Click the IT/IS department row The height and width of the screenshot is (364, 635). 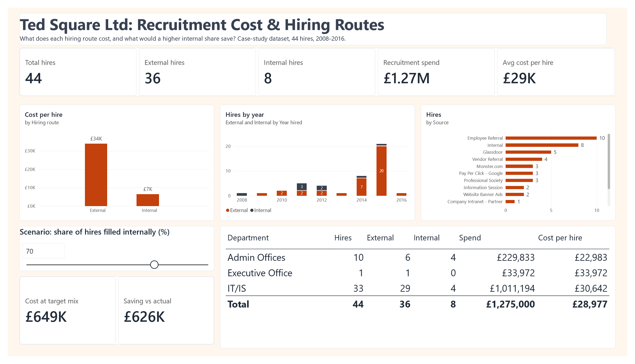click(x=417, y=288)
